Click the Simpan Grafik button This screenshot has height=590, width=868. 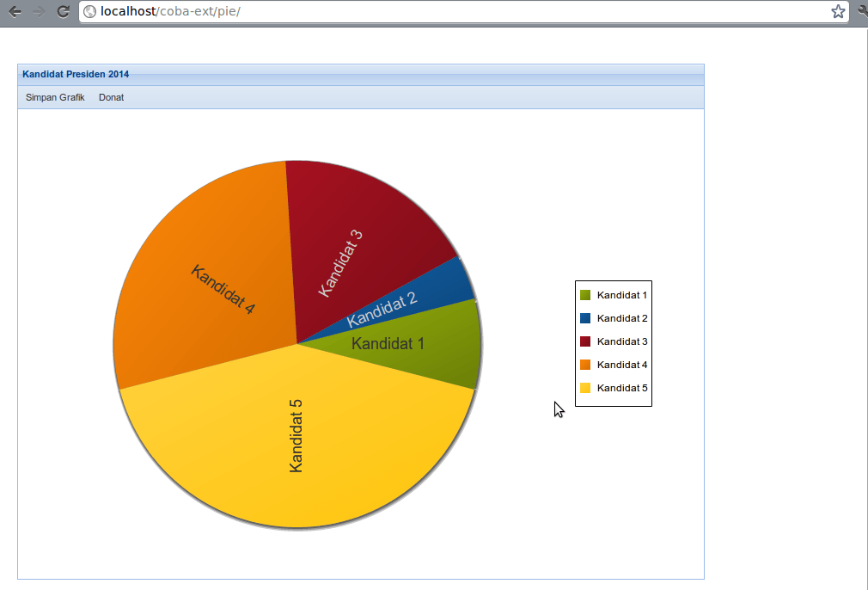(x=54, y=97)
